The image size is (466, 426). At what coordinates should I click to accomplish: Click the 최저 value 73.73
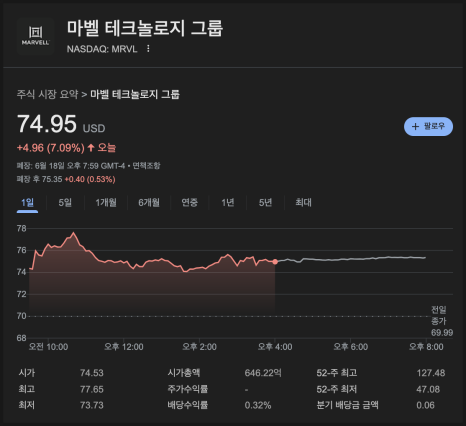92,405
